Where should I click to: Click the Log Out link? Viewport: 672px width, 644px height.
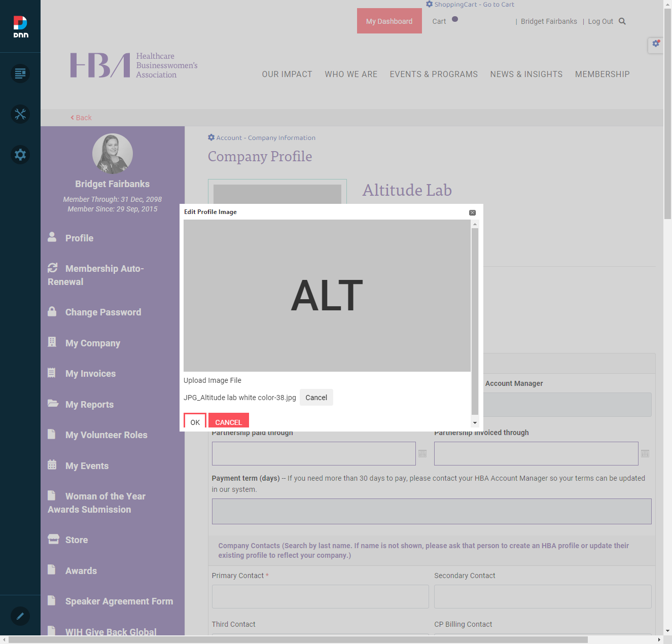click(600, 21)
